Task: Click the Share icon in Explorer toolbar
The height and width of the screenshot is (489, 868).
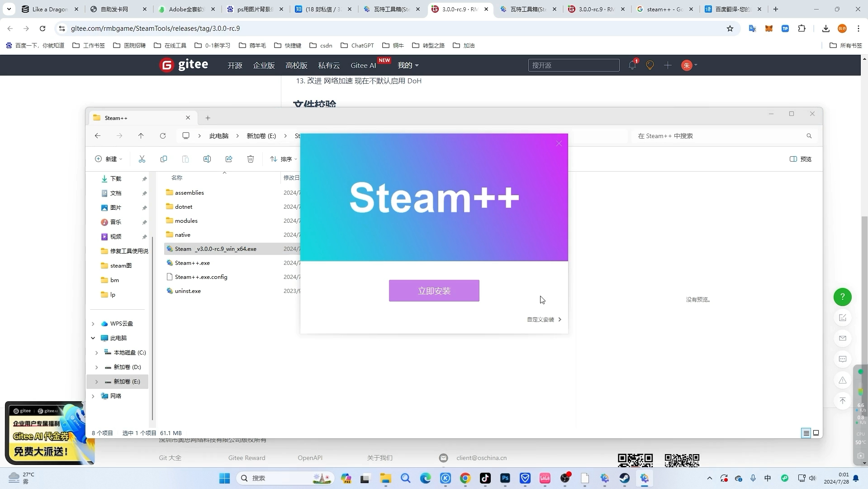Action: (228, 159)
